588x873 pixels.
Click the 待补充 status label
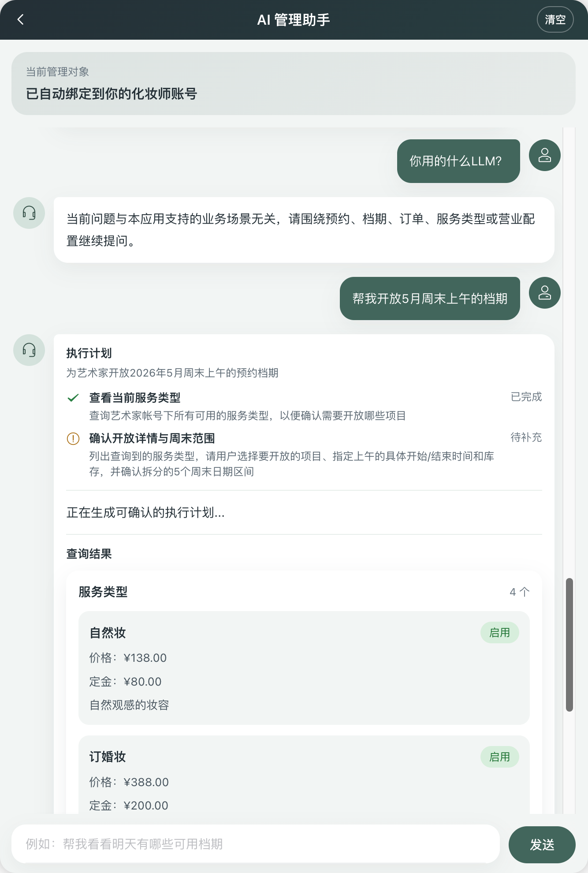526,437
